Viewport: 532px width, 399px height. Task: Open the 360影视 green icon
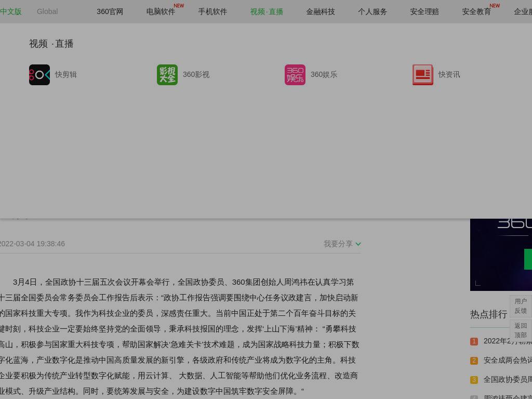pyautogui.click(x=167, y=75)
